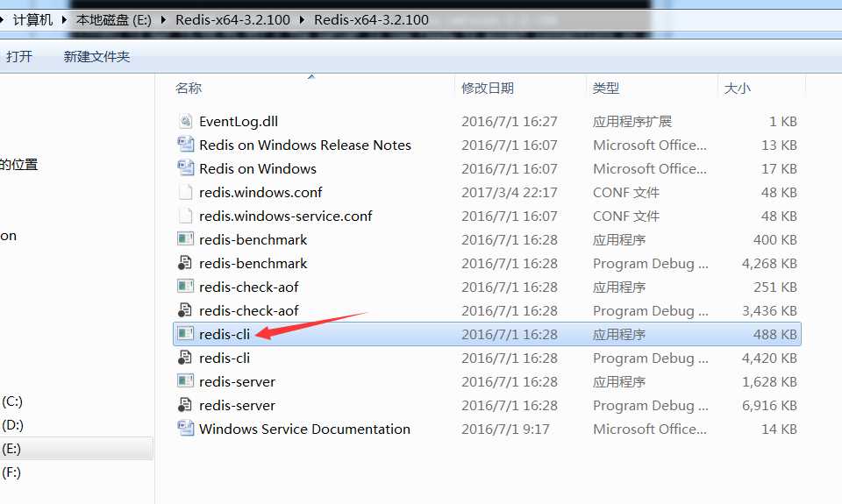Click the redis.windows-service.conf file icon
Viewport: 842px width, 504px height.
click(x=185, y=216)
